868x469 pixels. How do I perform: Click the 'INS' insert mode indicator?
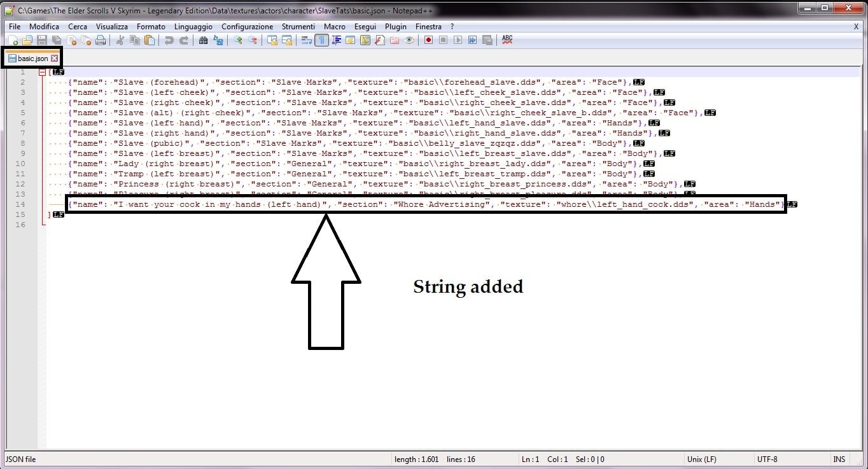[x=839, y=459]
